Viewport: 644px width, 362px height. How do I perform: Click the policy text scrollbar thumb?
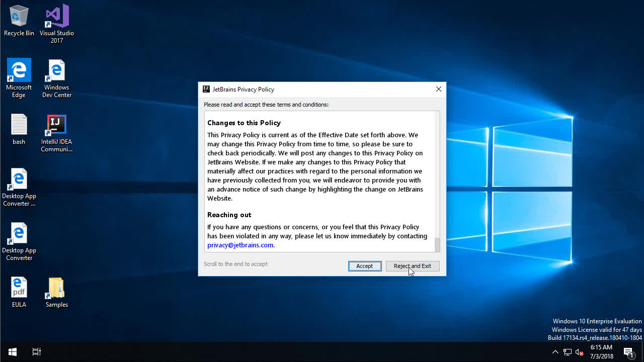(437, 245)
